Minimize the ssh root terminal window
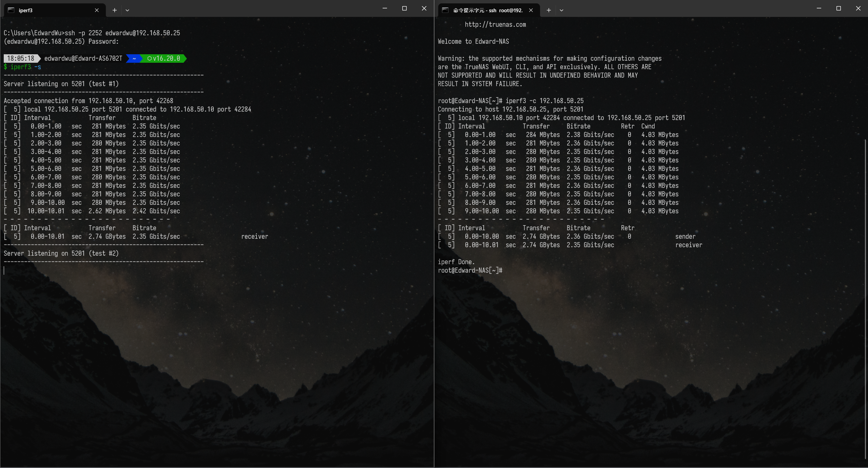Screen dimensions: 868x468 (x=819, y=8)
